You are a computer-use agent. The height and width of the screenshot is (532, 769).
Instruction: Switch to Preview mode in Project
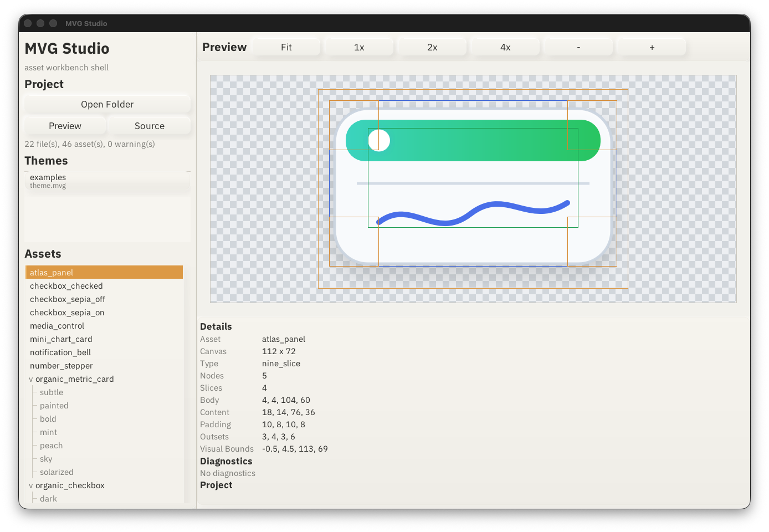(x=65, y=126)
